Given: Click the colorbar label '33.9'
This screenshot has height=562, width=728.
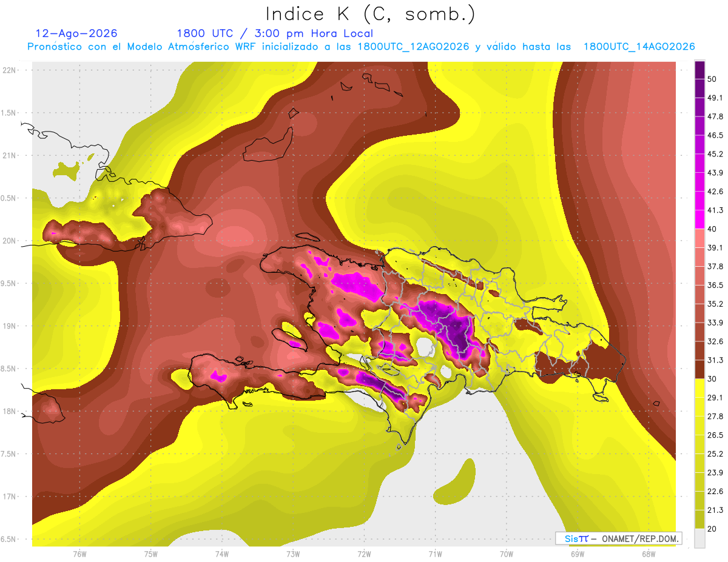Looking at the screenshot, I should coord(715,323).
